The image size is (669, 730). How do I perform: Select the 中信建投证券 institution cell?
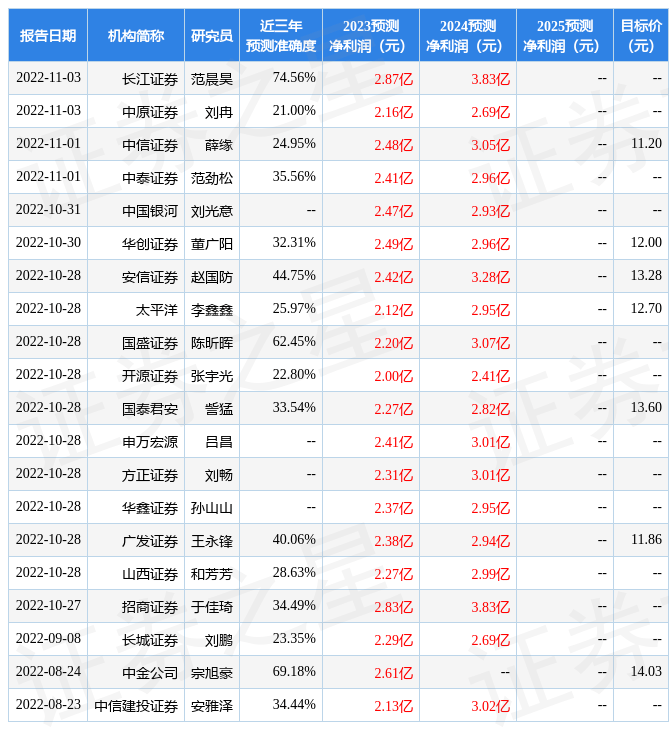pos(136,706)
